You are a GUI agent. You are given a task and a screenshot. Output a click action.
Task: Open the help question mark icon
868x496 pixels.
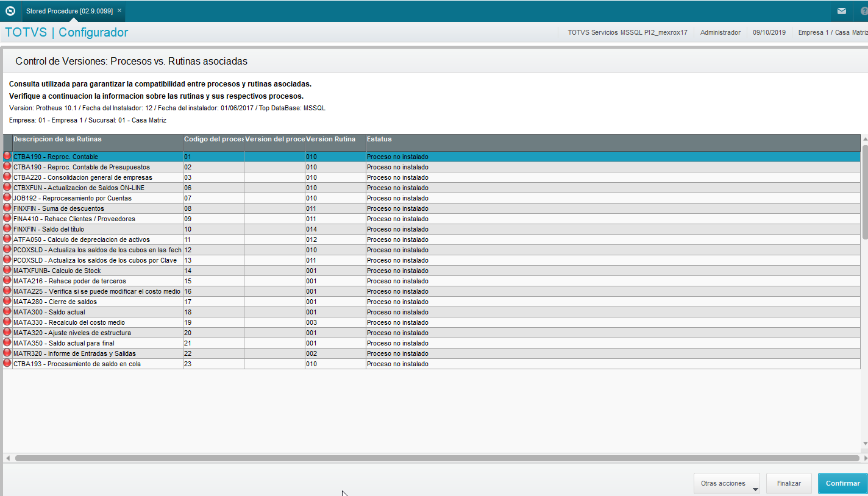(x=864, y=11)
